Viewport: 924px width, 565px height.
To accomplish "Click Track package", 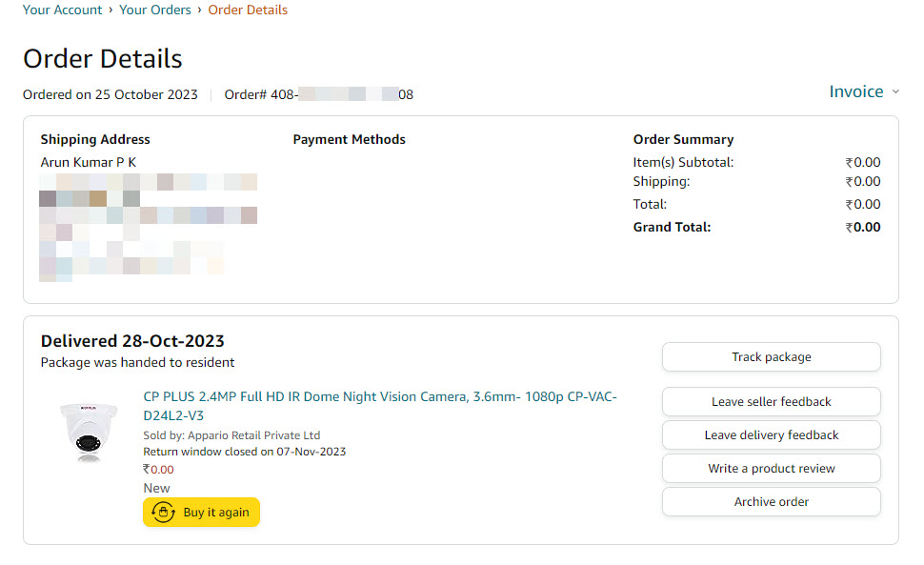I will (x=771, y=356).
